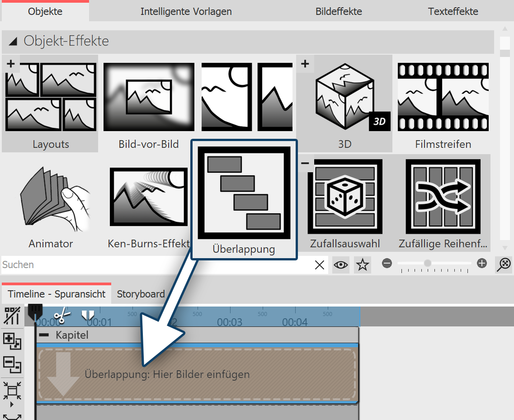Switch to the Texteffekte tab

453,11
